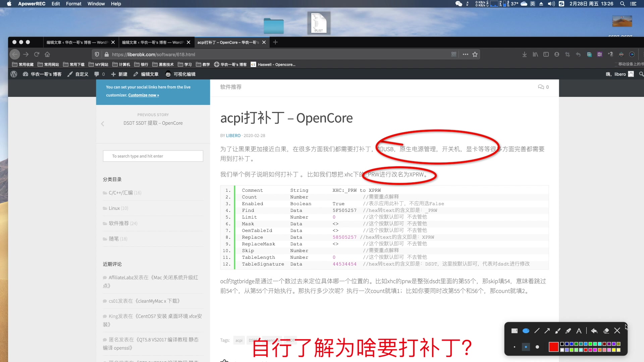Screen dimensions: 644x362
Task: Go to the browser home page
Action: [x=47, y=54]
